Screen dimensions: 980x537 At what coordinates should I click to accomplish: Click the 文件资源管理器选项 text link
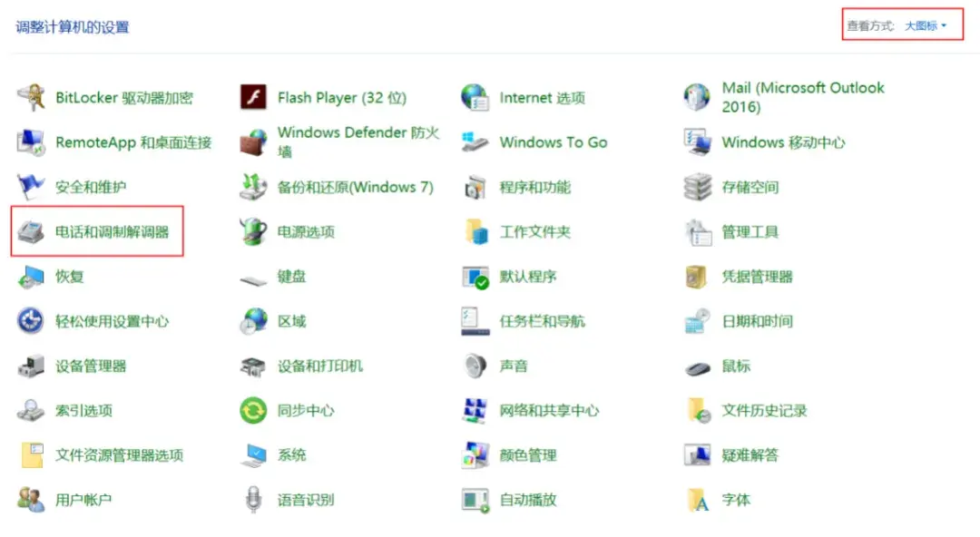[120, 455]
